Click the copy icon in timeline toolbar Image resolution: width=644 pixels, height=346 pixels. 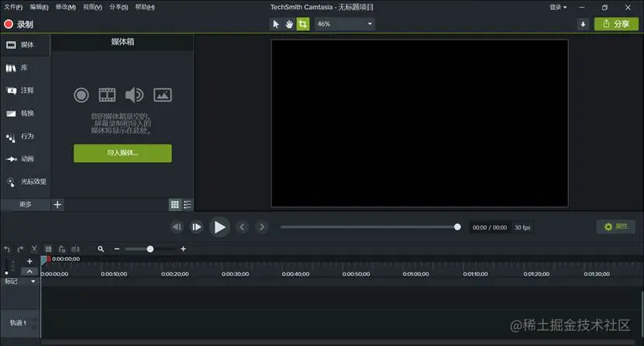coord(48,249)
